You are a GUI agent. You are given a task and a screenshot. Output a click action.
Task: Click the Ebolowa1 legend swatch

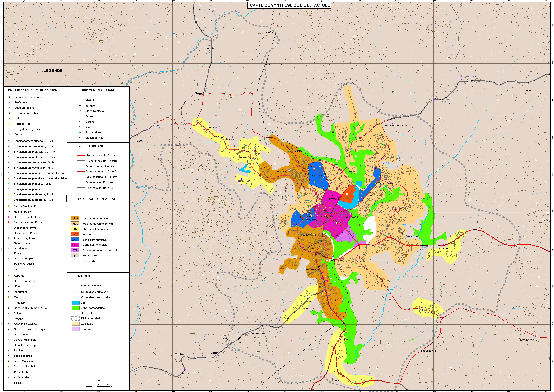(76, 329)
